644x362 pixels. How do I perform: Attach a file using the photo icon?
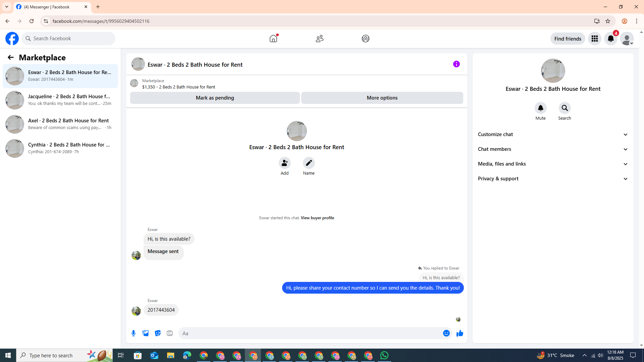(146, 333)
